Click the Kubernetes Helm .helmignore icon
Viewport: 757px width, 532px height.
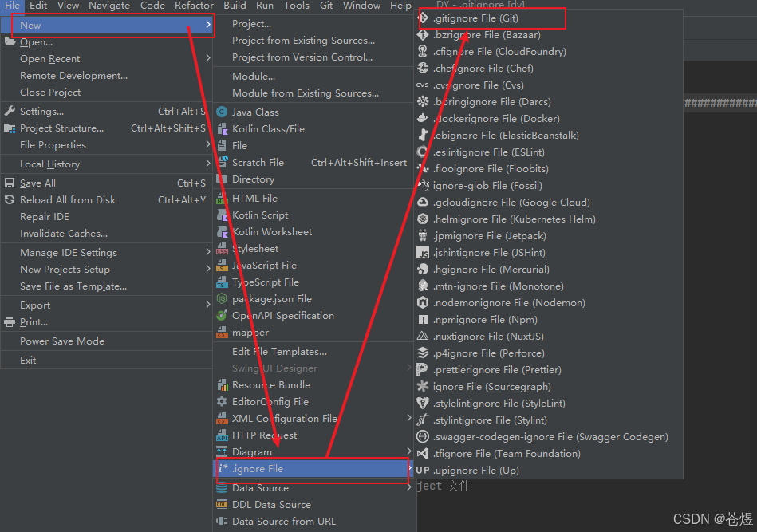(x=423, y=219)
